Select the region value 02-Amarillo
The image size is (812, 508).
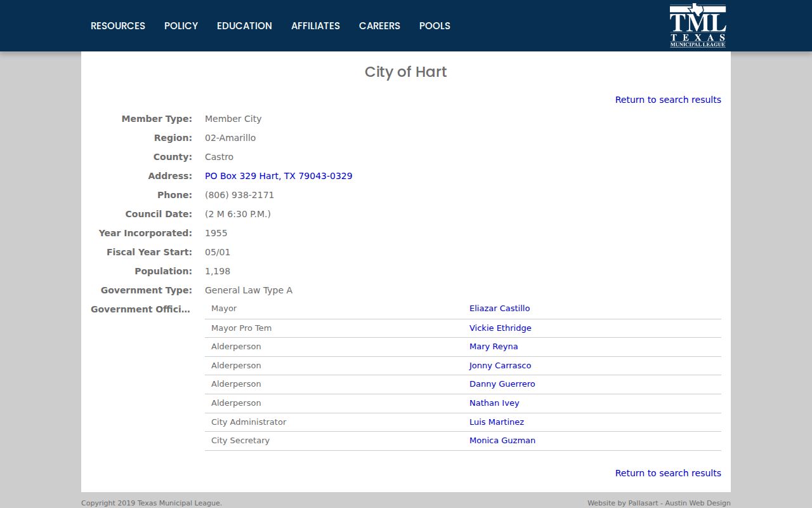click(230, 138)
